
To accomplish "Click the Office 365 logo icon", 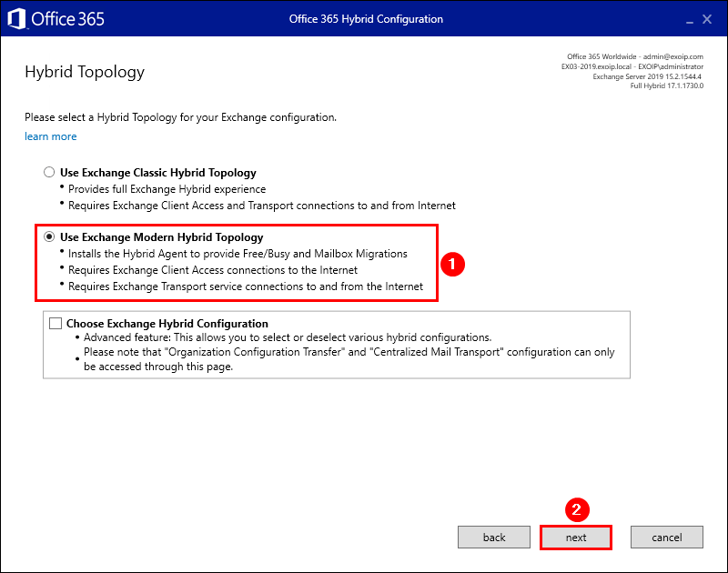I will 16,19.
